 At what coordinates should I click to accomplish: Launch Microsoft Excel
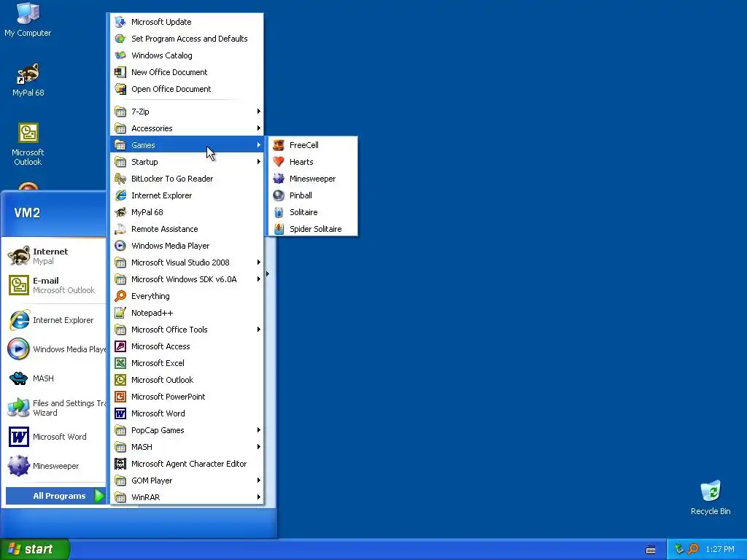click(187, 363)
